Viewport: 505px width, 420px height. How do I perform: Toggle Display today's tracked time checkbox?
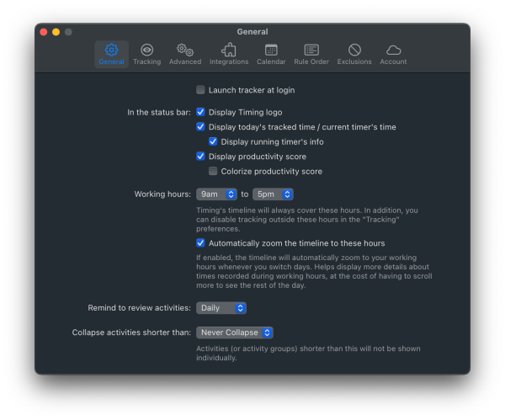click(201, 127)
